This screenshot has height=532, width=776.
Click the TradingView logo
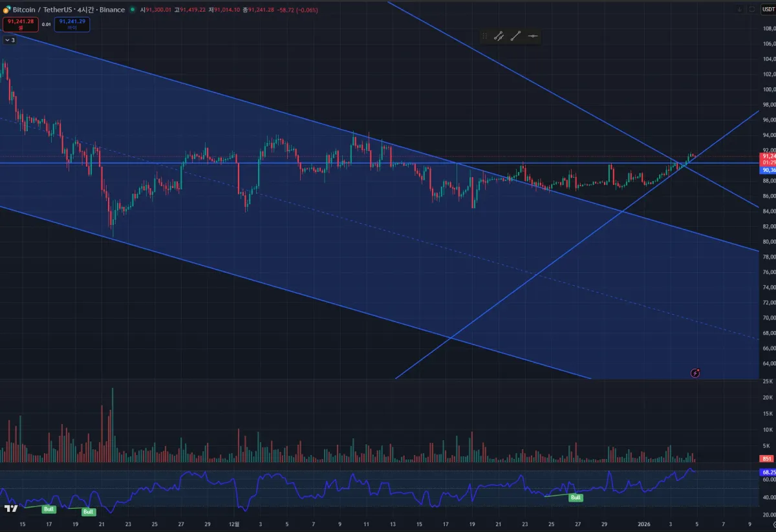(x=11, y=508)
